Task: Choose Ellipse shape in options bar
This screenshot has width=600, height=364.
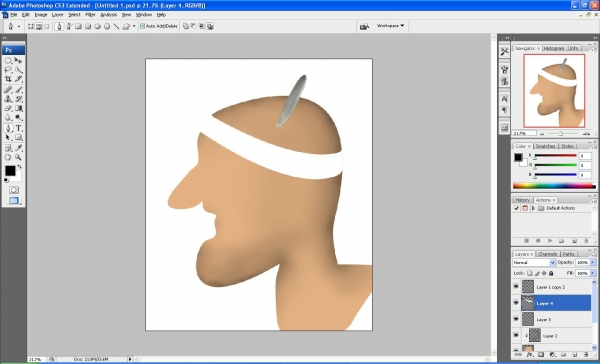Action: pos(98,26)
